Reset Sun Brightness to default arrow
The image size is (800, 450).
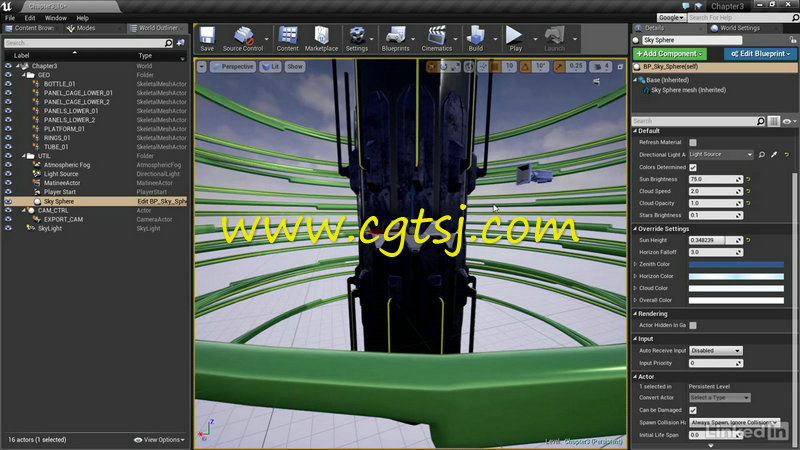coord(748,179)
